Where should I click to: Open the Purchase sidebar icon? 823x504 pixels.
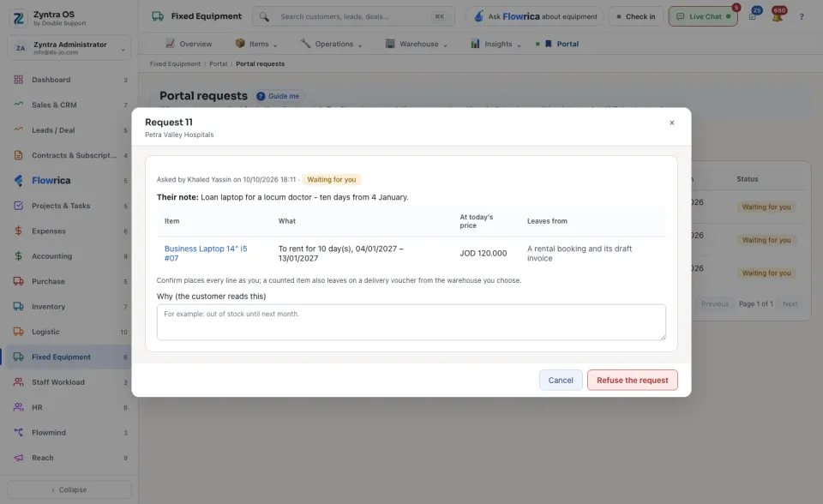coord(18,281)
